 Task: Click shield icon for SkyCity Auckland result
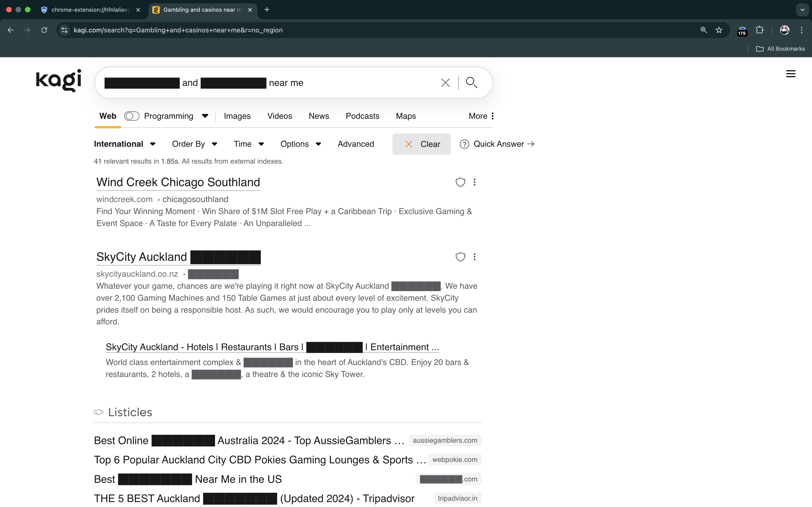pyautogui.click(x=460, y=257)
